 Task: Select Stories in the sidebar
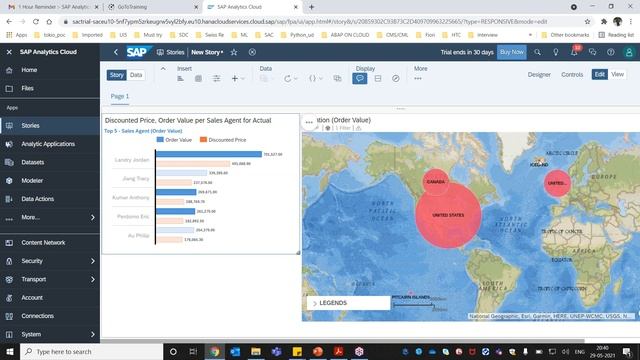[x=50, y=126]
